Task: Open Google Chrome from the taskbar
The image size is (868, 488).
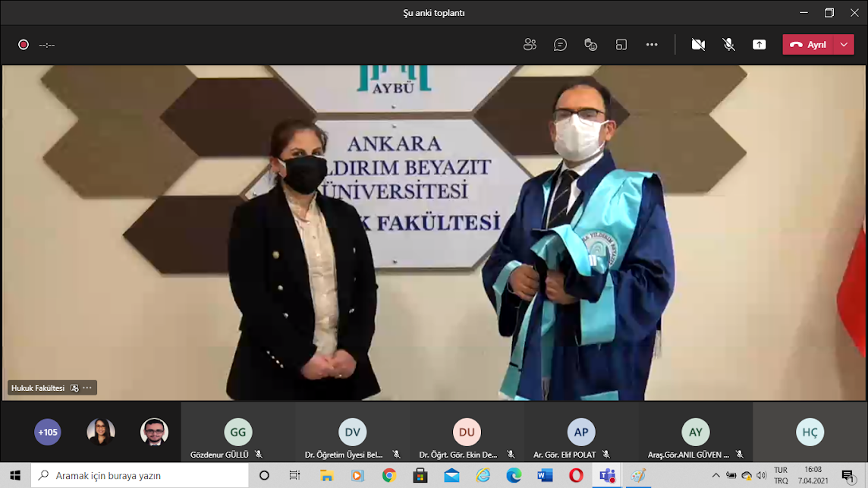Action: [x=388, y=475]
